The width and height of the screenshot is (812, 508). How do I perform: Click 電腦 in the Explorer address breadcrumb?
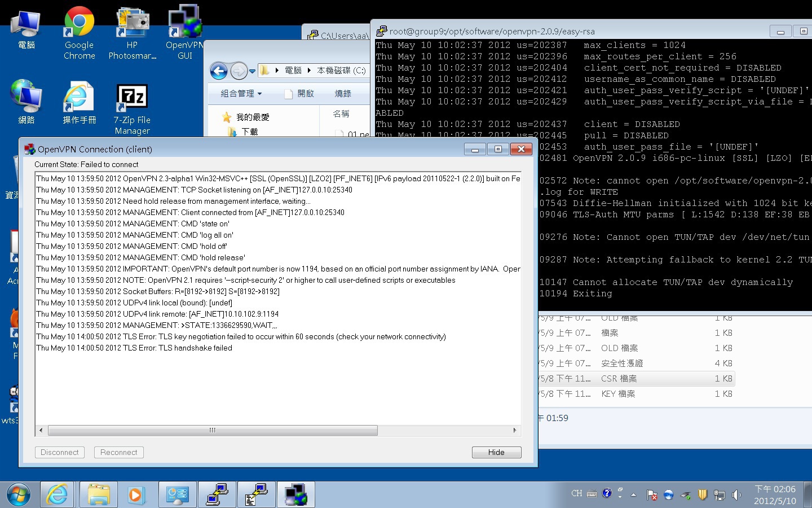(293, 71)
